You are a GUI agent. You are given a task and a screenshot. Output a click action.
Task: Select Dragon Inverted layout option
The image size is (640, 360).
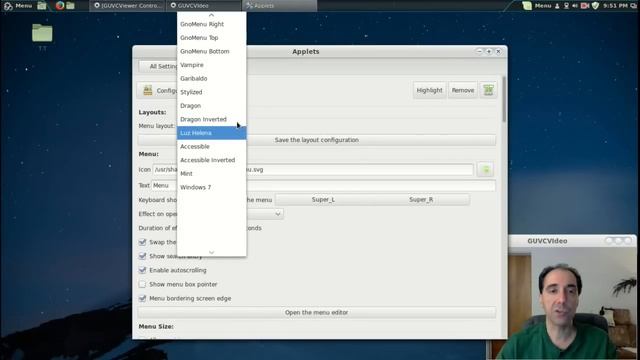click(x=211, y=119)
